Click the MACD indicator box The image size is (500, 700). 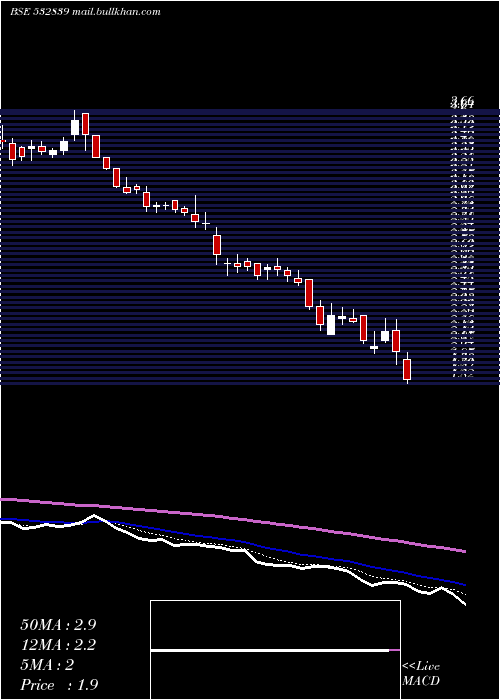[x=275, y=650]
